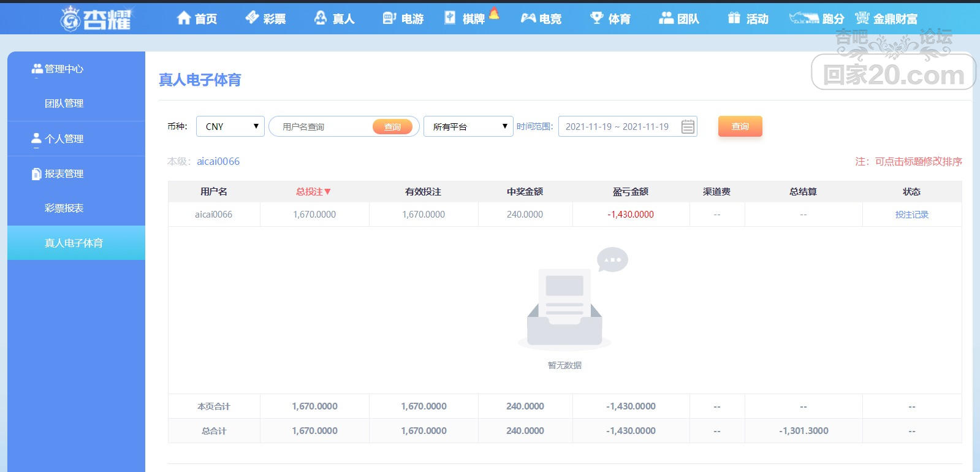Click the 杏耀 site logo

[x=96, y=18]
